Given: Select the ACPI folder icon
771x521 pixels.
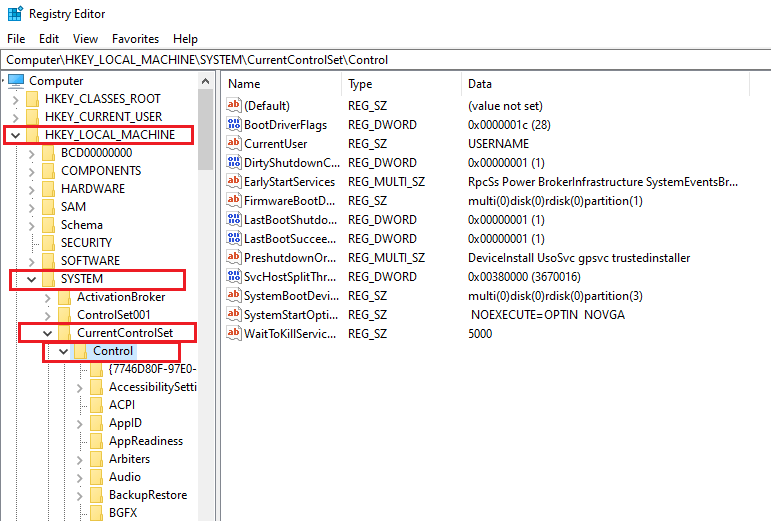Looking at the screenshot, I should tap(97, 405).
